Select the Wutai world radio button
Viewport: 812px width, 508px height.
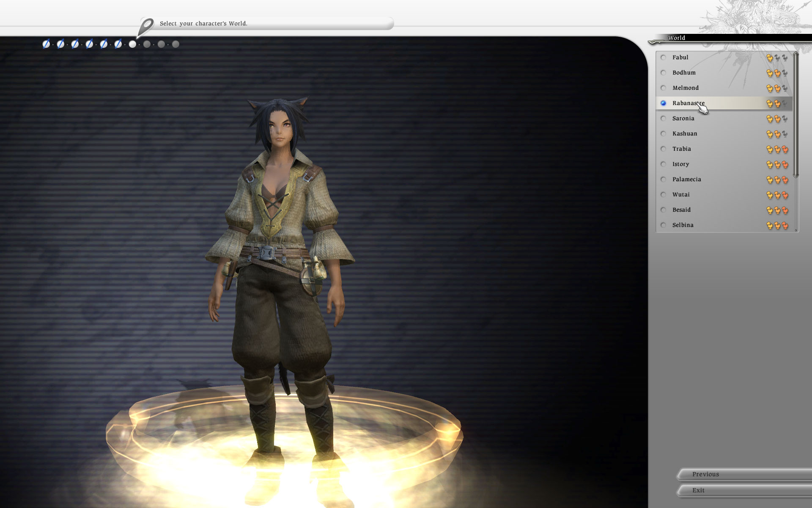tap(663, 195)
